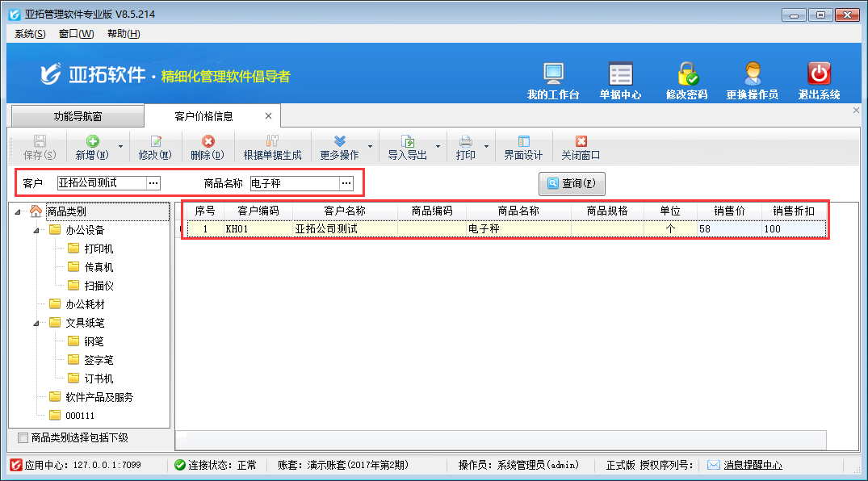Open the dropdown arrow beside 新增
868x481 pixels.
121,148
